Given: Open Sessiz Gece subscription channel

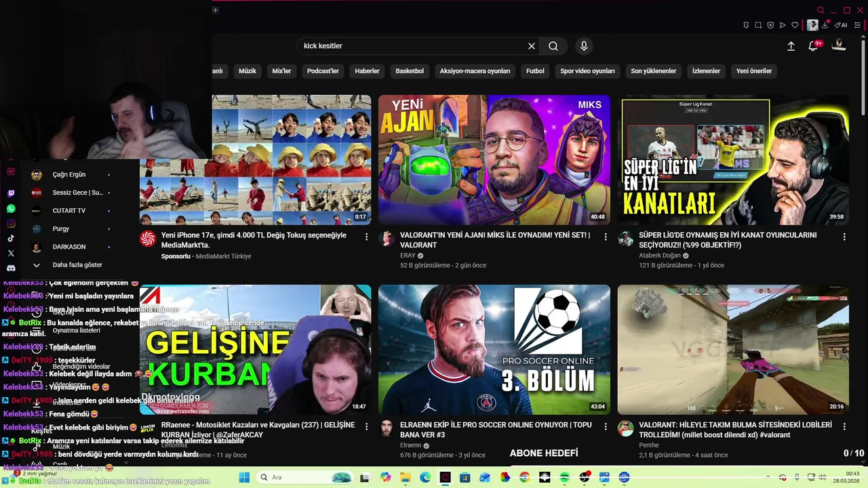Looking at the screenshot, I should pos(77,192).
